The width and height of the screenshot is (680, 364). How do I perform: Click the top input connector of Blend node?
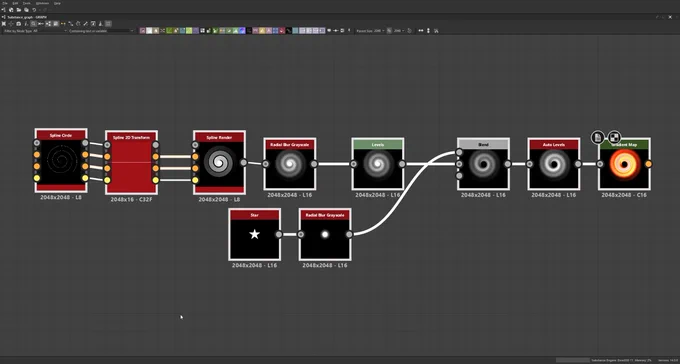tap(459, 152)
